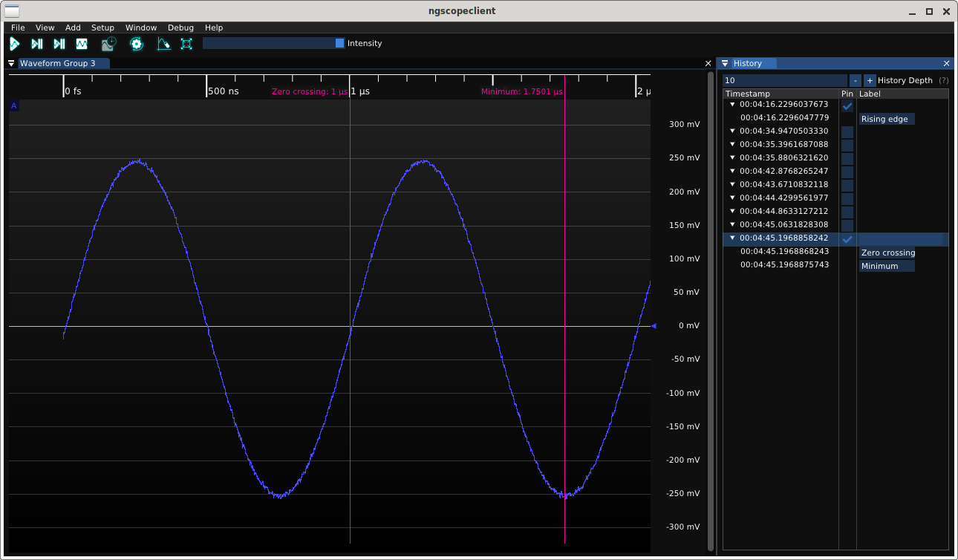Click the force trigger toolbar icon

pos(59,44)
